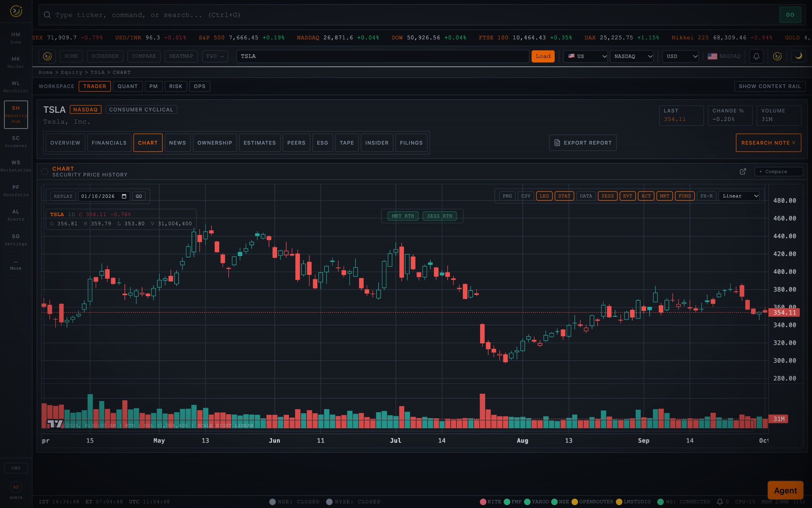Open the NASDAQ exchange dropdown
Viewport: 812px width, 508px height.
632,56
